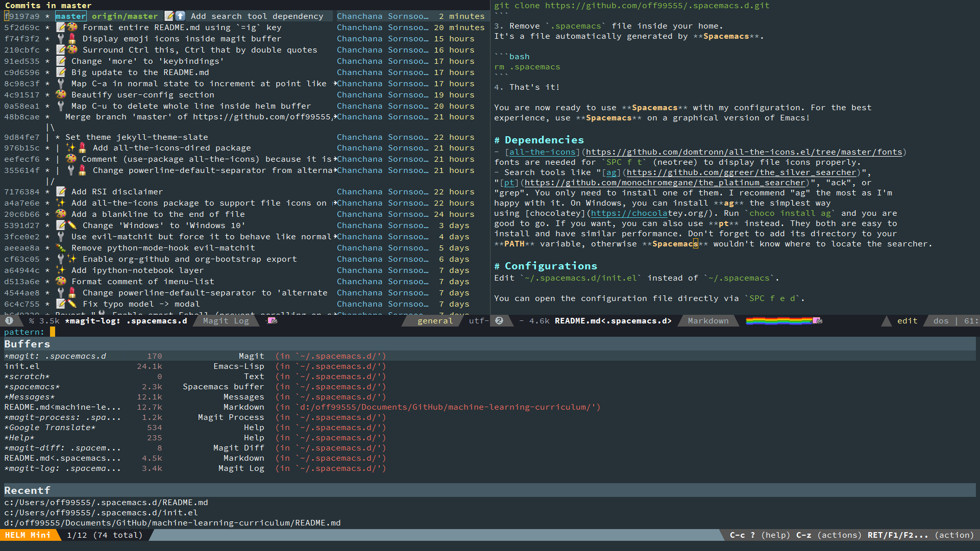Click the nyan cat rainbow progress bar
Image resolution: width=980 pixels, height=551 pixels.
click(783, 321)
